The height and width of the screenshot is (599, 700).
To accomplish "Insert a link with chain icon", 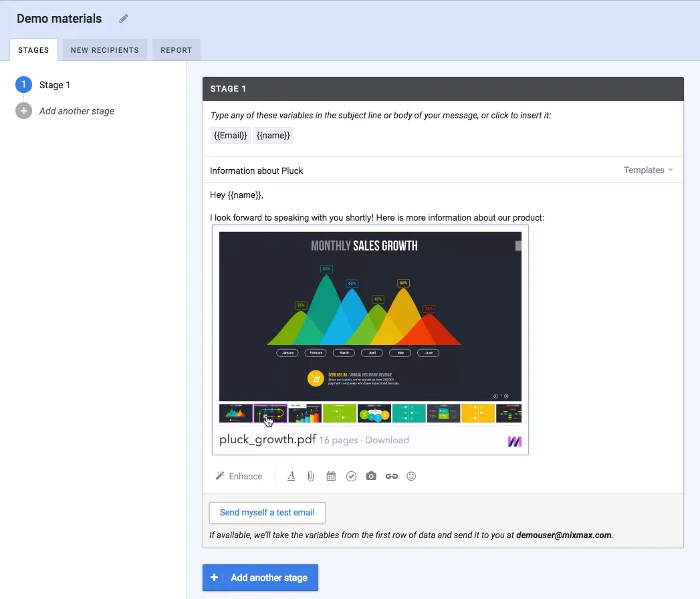I will pyautogui.click(x=392, y=476).
